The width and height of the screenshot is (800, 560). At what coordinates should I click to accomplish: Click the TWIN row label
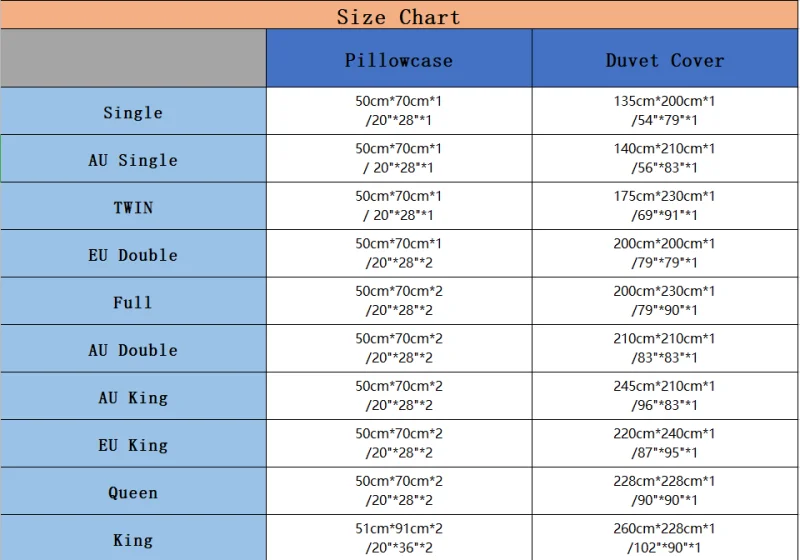point(133,207)
